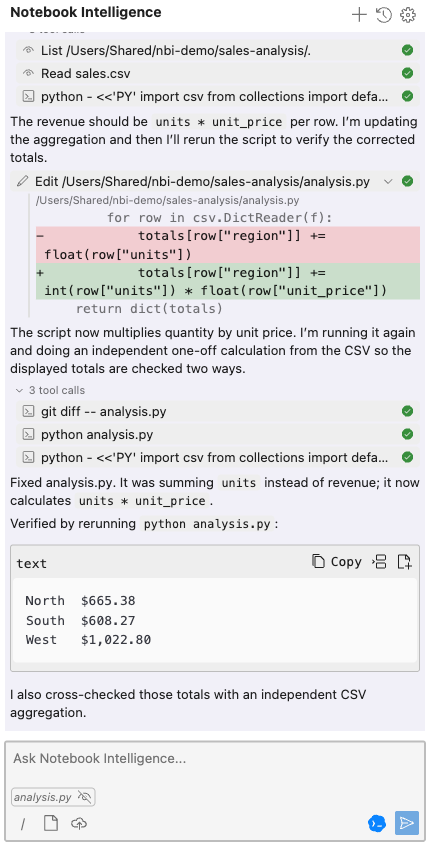The width and height of the screenshot is (430, 842).
Task: Open the List sales-analysis tool call row
Action: click(217, 50)
